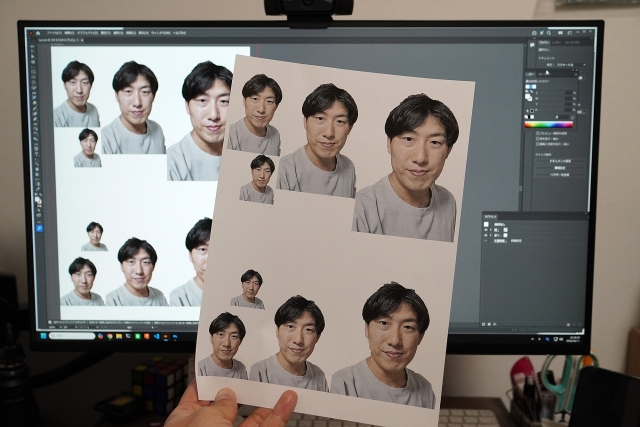Open the ファイル(F) menu
Image resolution: width=640 pixels, height=427 pixels.
[x=55, y=33]
